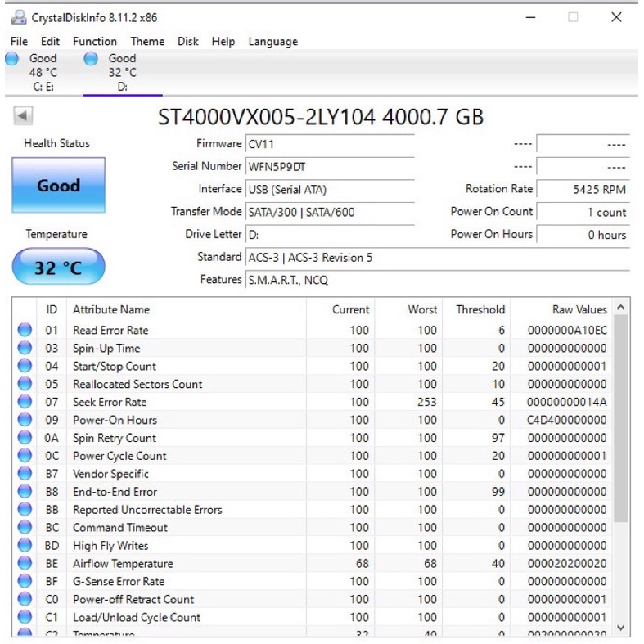
Task: Click the previous disk arrow button
Action: click(x=23, y=116)
